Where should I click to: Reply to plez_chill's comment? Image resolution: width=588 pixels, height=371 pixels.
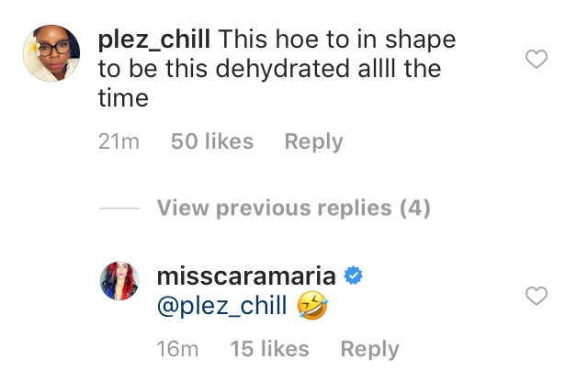tap(313, 141)
